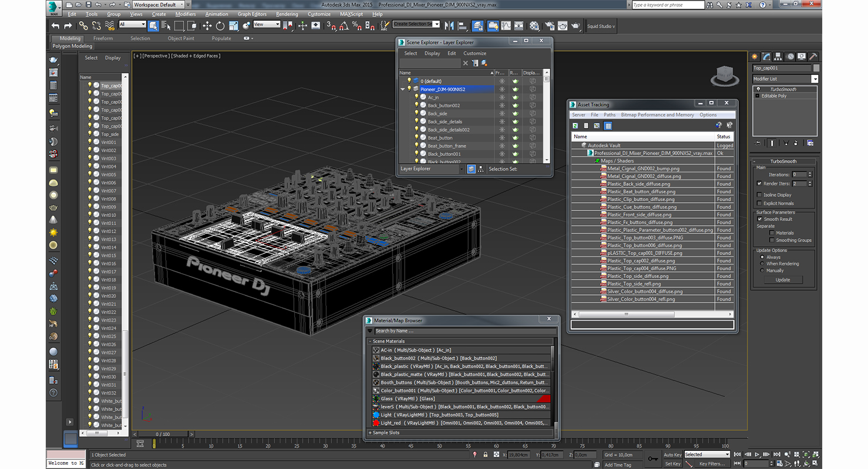
Task: Click Pin Stack icon under modifier stack
Action: 758,142
